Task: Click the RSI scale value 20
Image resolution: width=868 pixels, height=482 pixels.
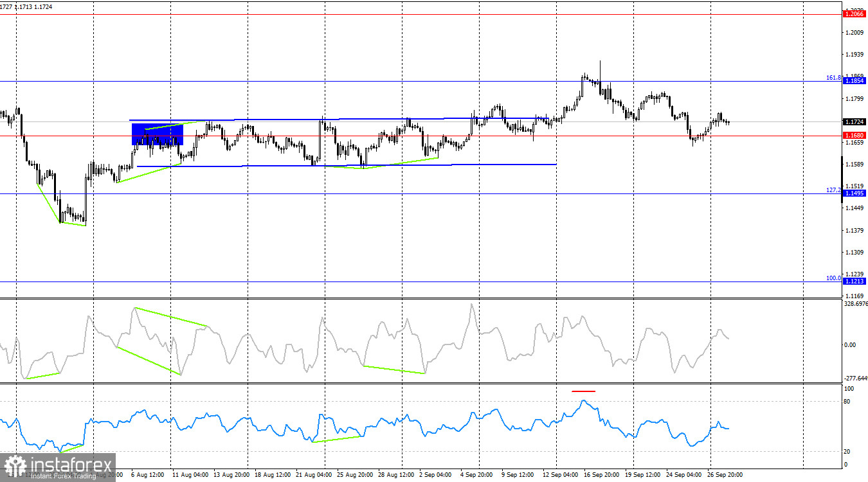Action: click(x=848, y=451)
